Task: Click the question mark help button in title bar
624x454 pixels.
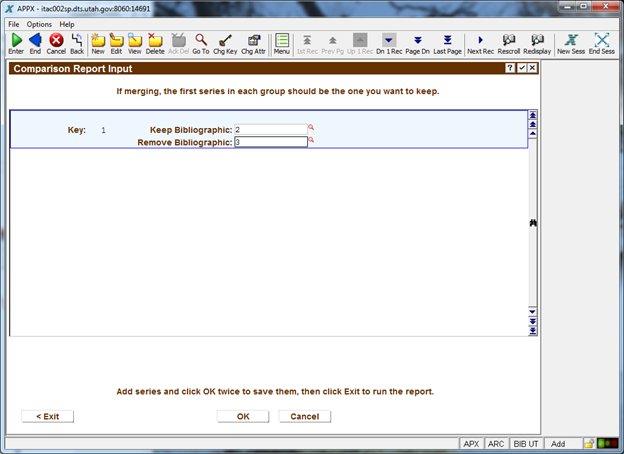Action: (x=510, y=68)
